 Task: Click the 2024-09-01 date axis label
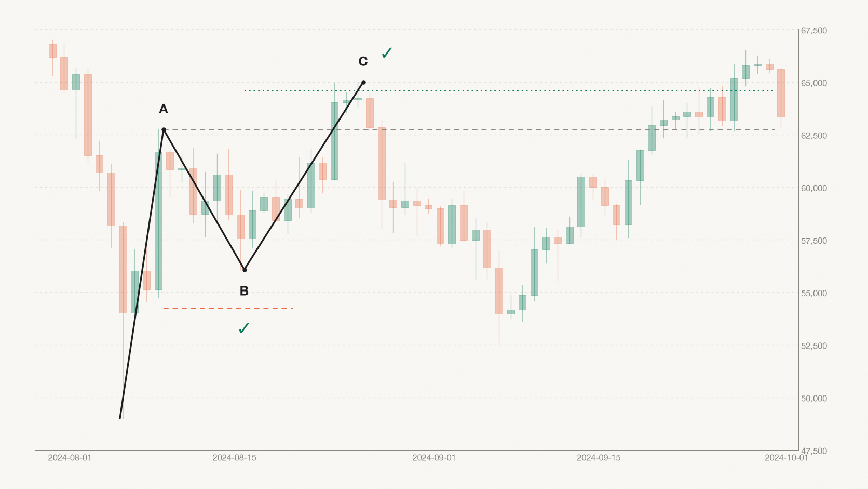[434, 458]
